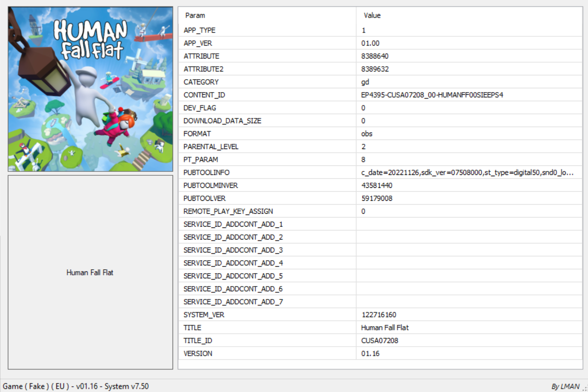Select the PUBTOOLINFO parameter cell
588x392 pixels.
(x=267, y=172)
